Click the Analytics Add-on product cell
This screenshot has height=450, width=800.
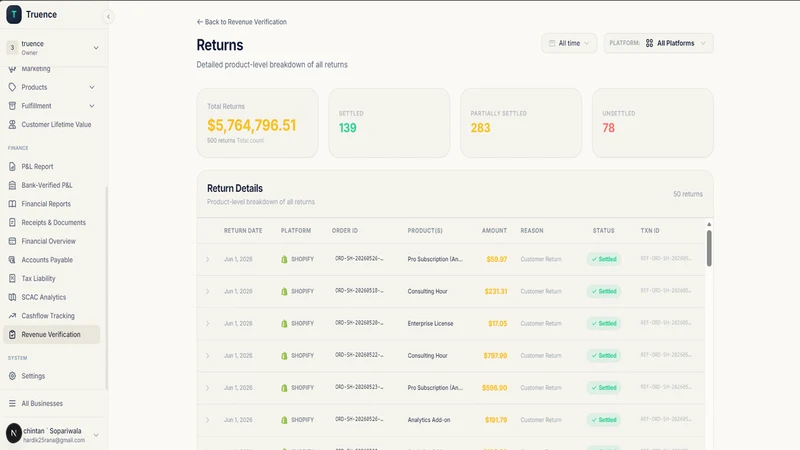pos(429,420)
